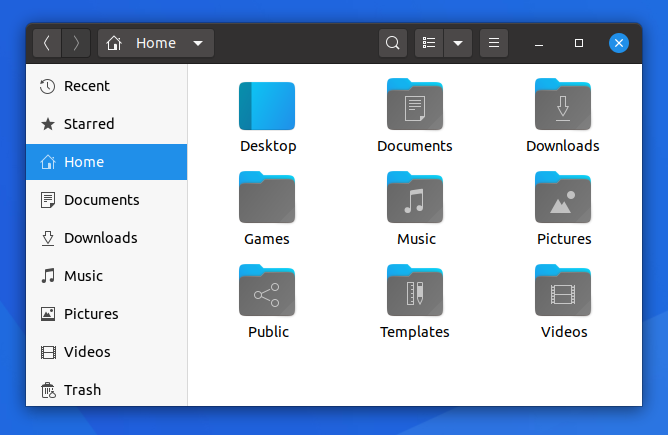Open the Documents folder in main view
The height and width of the screenshot is (435, 668).
point(415,105)
